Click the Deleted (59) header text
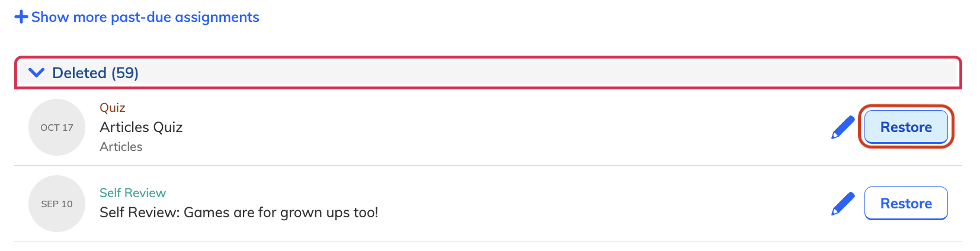Viewport: 980px width, 251px height. pyautogui.click(x=95, y=73)
